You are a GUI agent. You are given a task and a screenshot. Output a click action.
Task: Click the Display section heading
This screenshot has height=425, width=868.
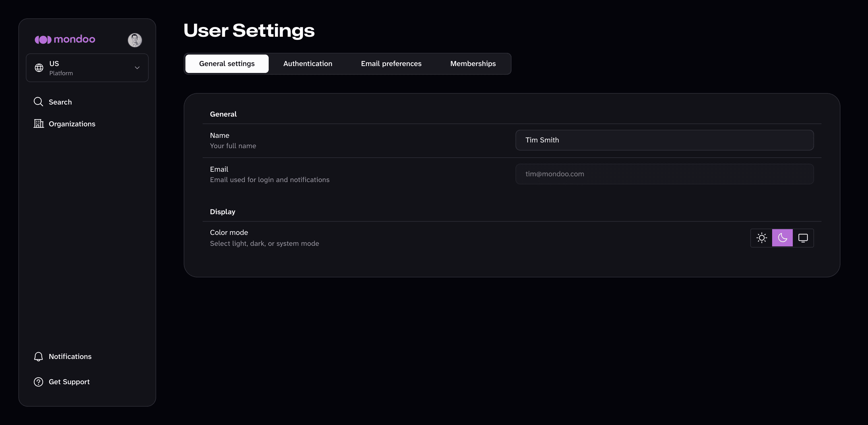(222, 212)
